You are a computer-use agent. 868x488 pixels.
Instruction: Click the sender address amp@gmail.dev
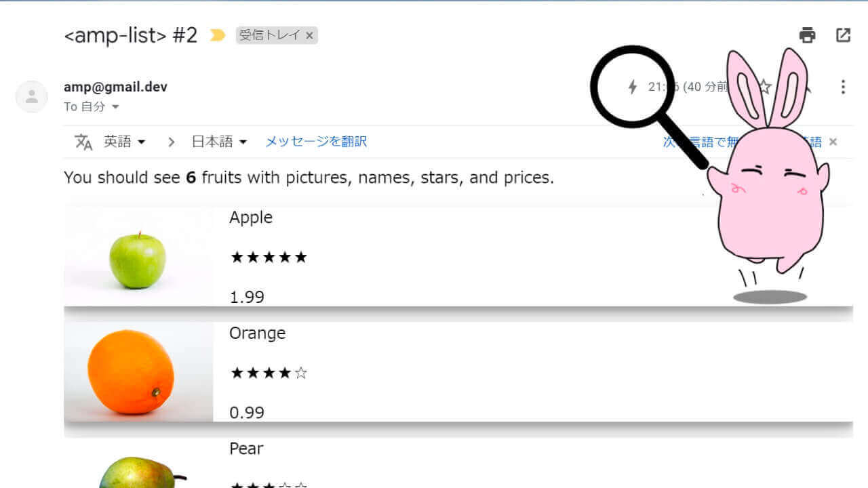coord(115,87)
